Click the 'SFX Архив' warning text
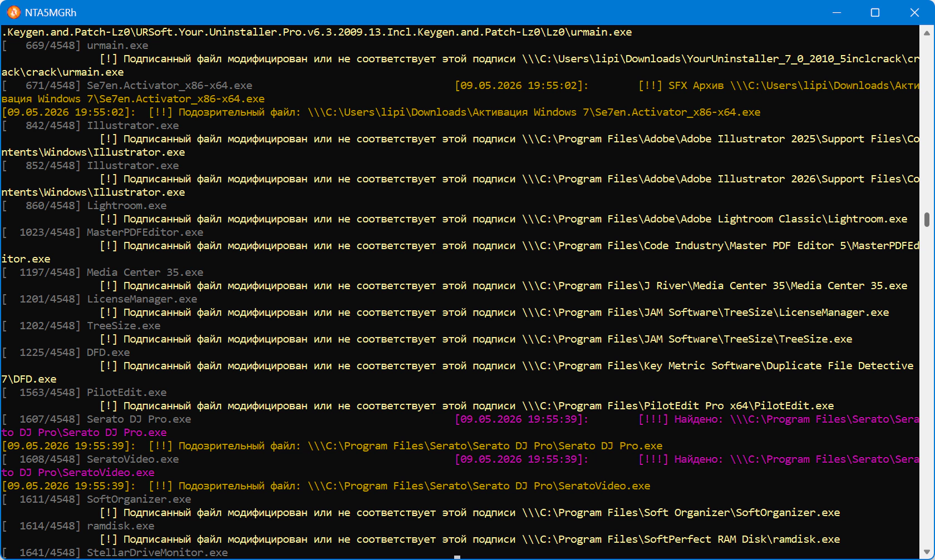The width and height of the screenshot is (935, 560). [x=696, y=86]
